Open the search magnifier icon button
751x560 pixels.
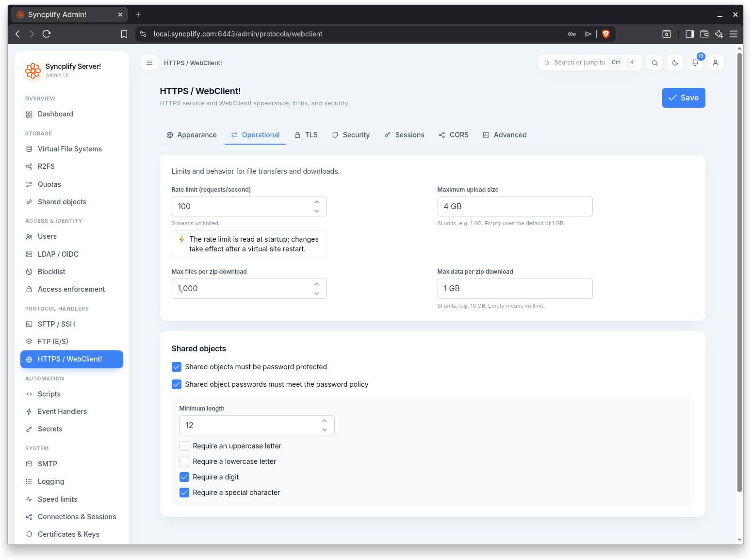click(654, 63)
